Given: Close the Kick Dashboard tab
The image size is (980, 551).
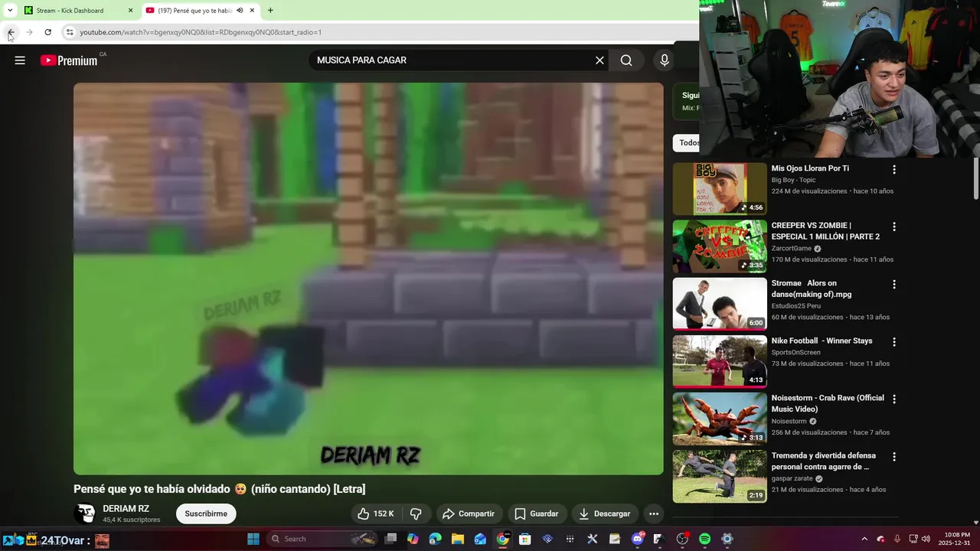Looking at the screenshot, I should pyautogui.click(x=130, y=11).
